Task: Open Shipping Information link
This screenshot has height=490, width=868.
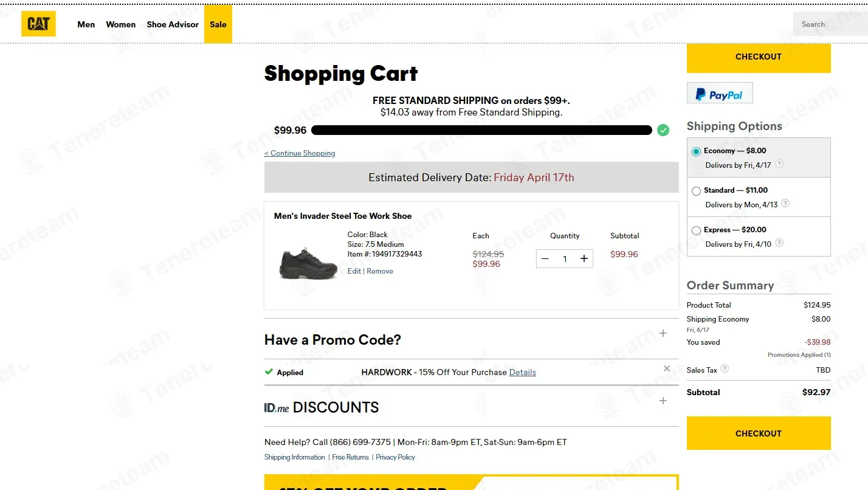Action: point(295,457)
